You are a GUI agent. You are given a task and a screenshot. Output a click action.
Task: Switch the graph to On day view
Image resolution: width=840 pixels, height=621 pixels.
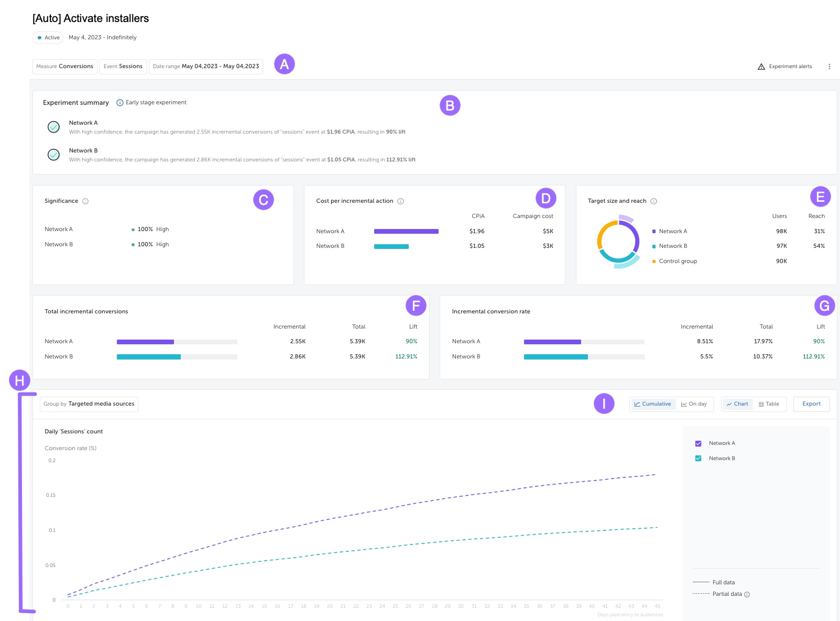[x=694, y=404]
